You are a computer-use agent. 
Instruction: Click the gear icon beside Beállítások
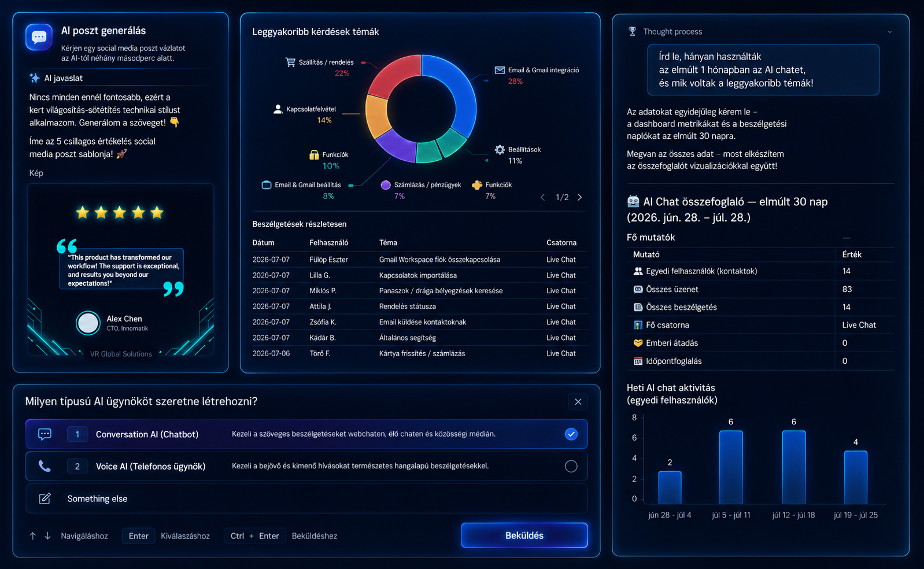500,150
